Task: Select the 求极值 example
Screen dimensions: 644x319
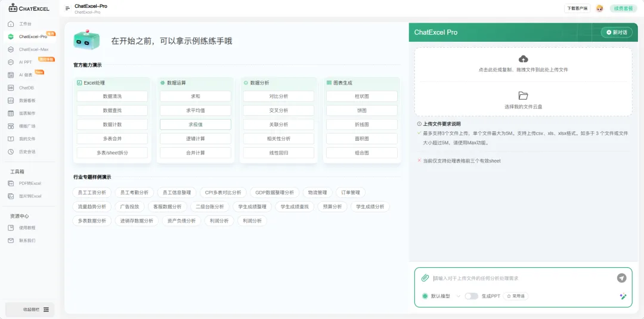Action: (196, 125)
